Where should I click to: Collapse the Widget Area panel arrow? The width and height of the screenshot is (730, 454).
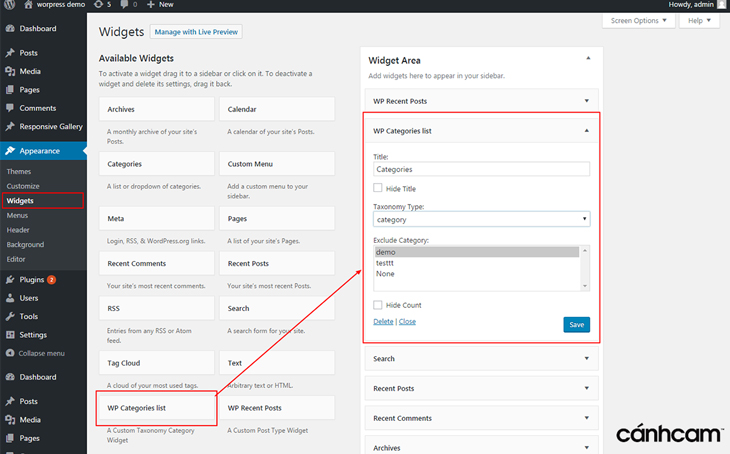tap(588, 59)
